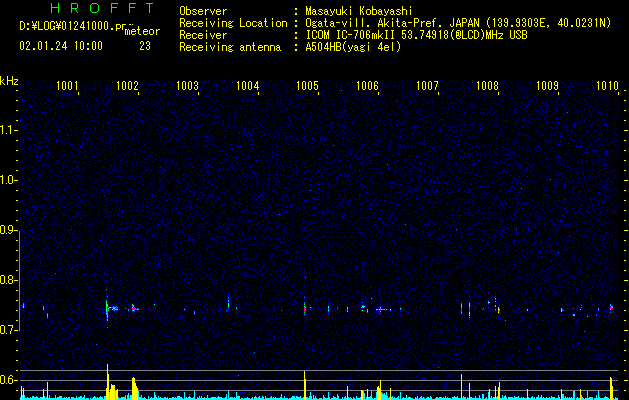The image size is (629, 400).
Task: Click the 1007 time axis marker
Action: [x=428, y=86]
